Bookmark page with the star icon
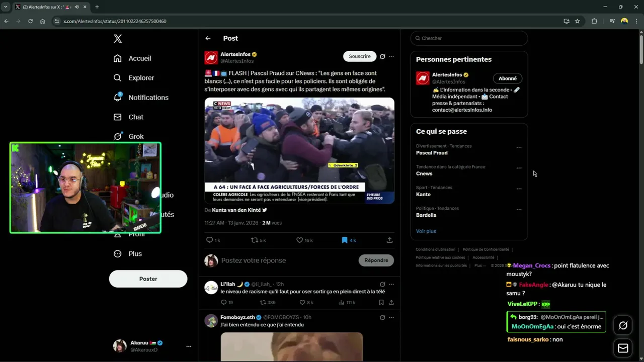The width and height of the screenshot is (644, 362). pos(577,21)
